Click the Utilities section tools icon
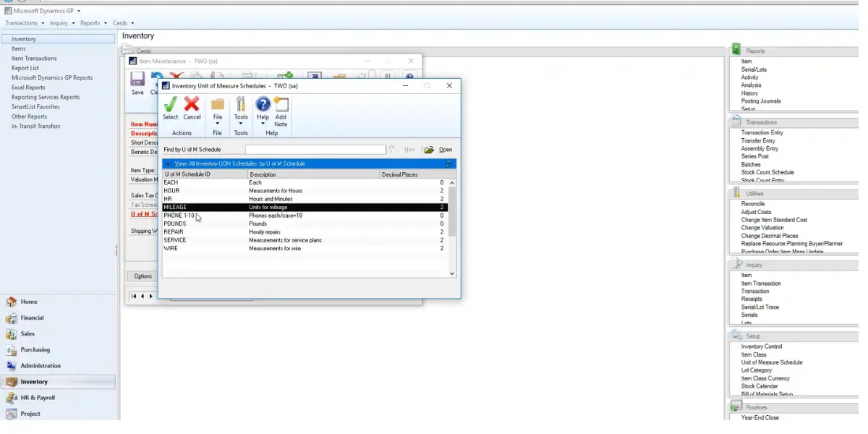Screen dimensions: 868x434 click(736, 192)
